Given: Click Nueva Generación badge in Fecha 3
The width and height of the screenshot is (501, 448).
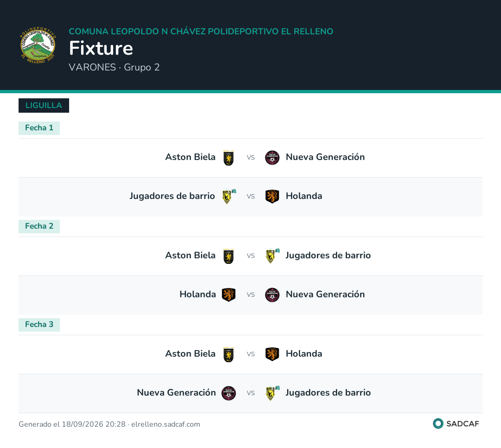Looking at the screenshot, I should 229,393.
